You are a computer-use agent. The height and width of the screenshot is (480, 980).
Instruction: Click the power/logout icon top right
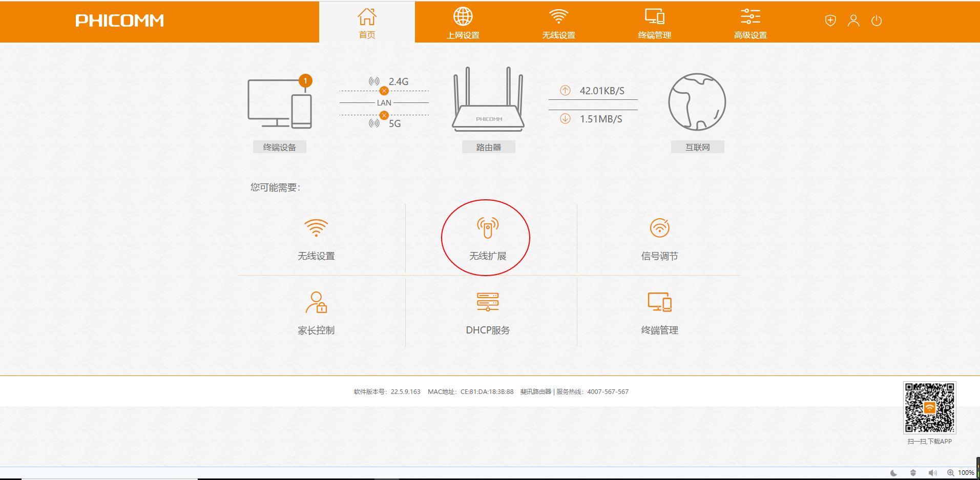(x=876, y=20)
